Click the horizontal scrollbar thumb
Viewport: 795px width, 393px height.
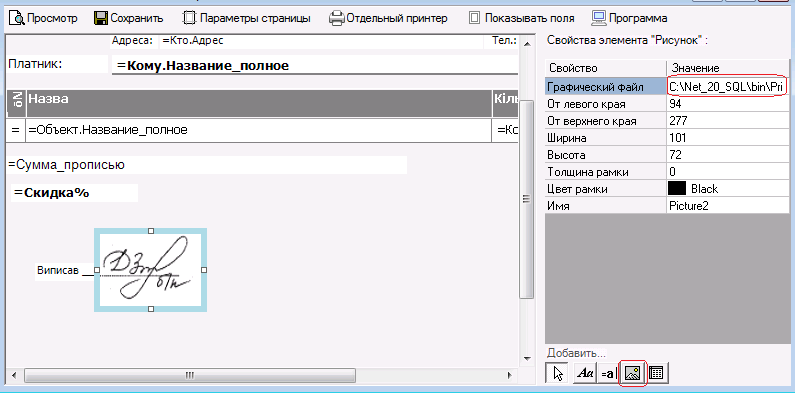(190, 375)
